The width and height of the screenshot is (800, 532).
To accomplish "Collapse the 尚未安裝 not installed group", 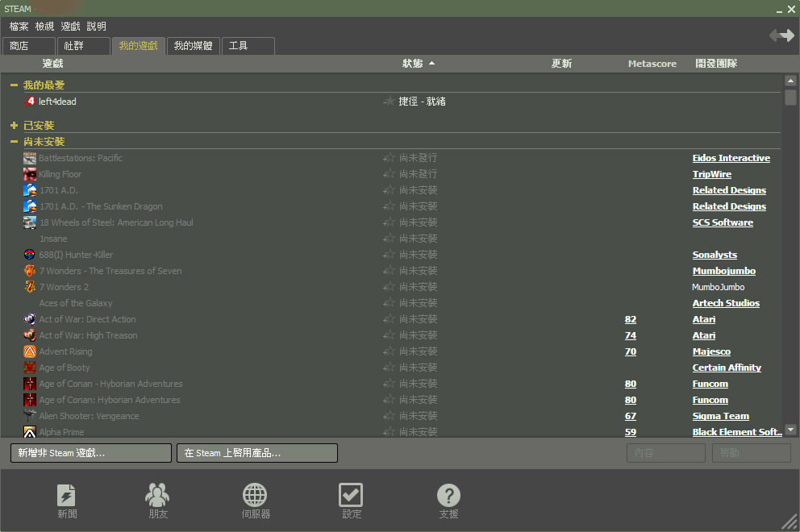I will (x=14, y=142).
